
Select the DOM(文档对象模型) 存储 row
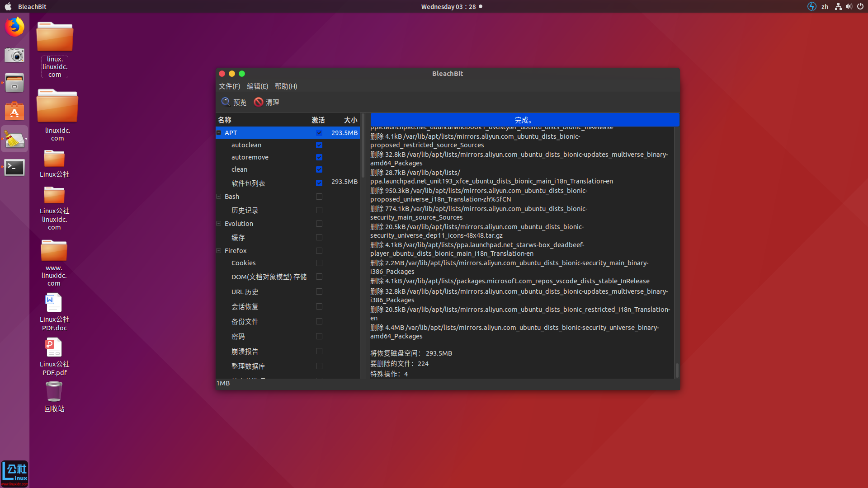pos(288,277)
